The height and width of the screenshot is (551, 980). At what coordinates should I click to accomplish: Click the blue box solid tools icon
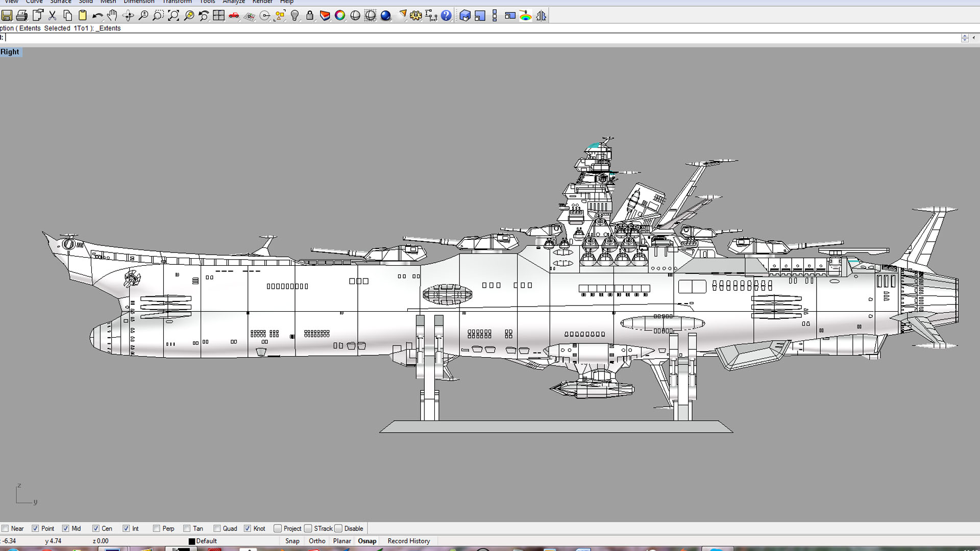(x=465, y=16)
